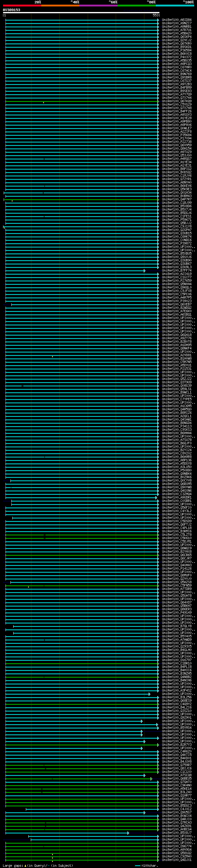Image resolution: width=197 pixels, height=868 pixels.
Task: Select hit label UniRef100_Q4DJX1
Action: pyautogui.click(x=177, y=860)
